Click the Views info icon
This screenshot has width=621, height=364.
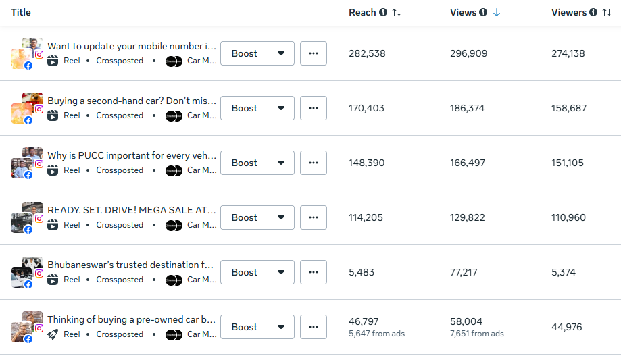coord(483,12)
